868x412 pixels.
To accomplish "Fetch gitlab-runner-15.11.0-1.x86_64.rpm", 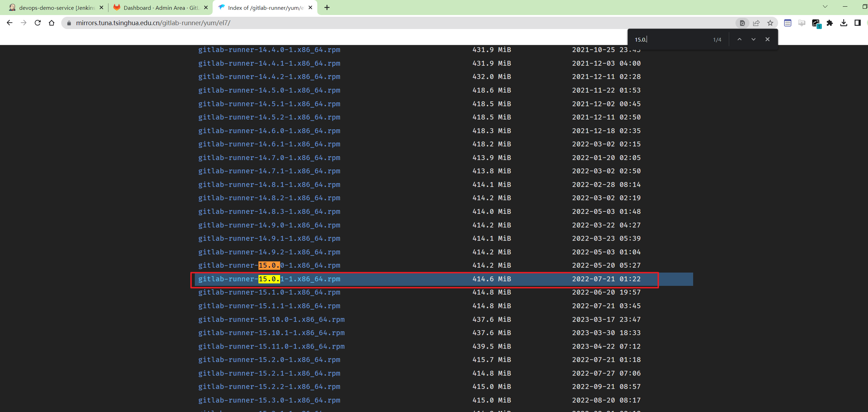I will (x=271, y=346).
